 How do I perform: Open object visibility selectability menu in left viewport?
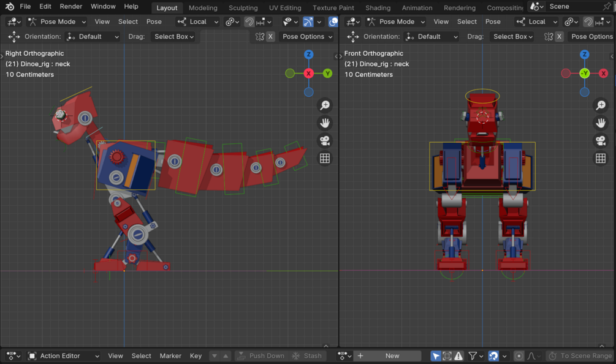point(291,21)
